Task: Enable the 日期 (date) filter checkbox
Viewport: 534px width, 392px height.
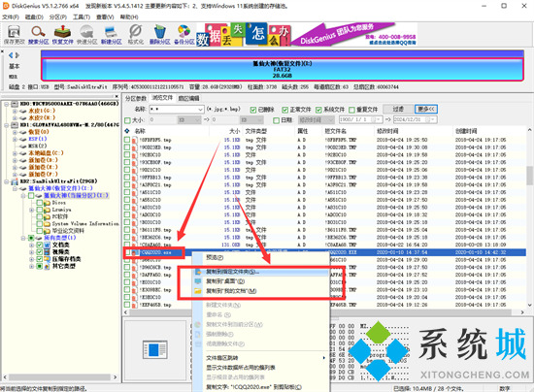Action: point(277,120)
